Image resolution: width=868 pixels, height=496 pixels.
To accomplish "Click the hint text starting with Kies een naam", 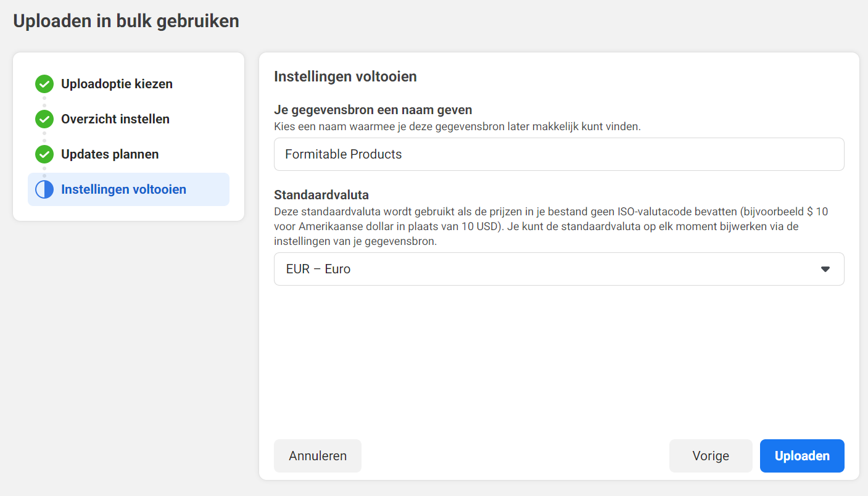I will pyautogui.click(x=458, y=126).
